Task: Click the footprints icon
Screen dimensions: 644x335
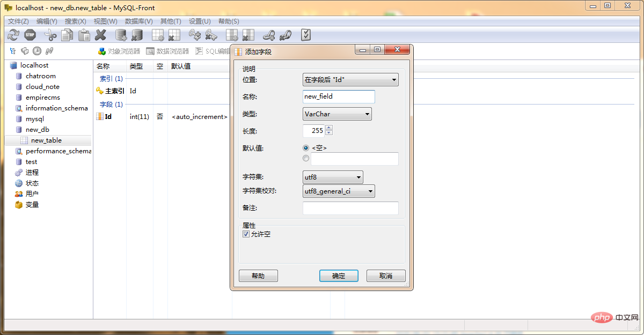Action: (49, 51)
